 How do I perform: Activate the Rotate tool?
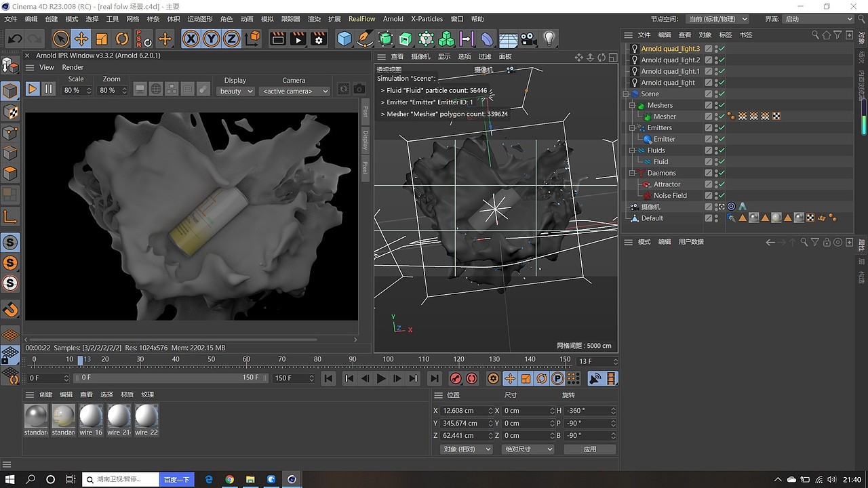(x=122, y=39)
